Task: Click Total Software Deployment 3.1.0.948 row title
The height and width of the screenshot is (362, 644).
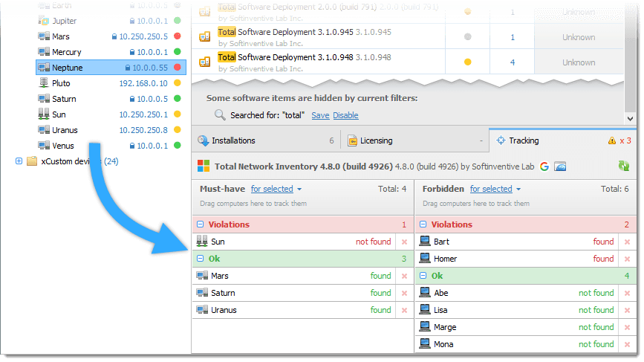Action: (x=285, y=57)
